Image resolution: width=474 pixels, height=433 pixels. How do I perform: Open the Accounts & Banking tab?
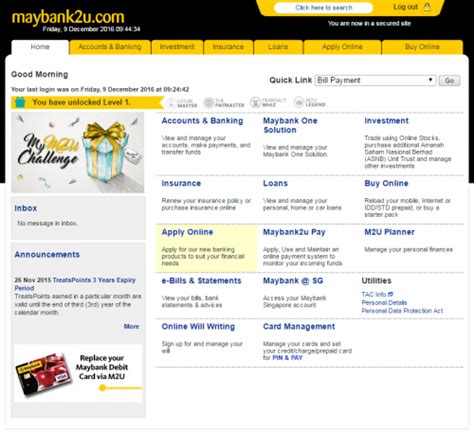tap(110, 47)
